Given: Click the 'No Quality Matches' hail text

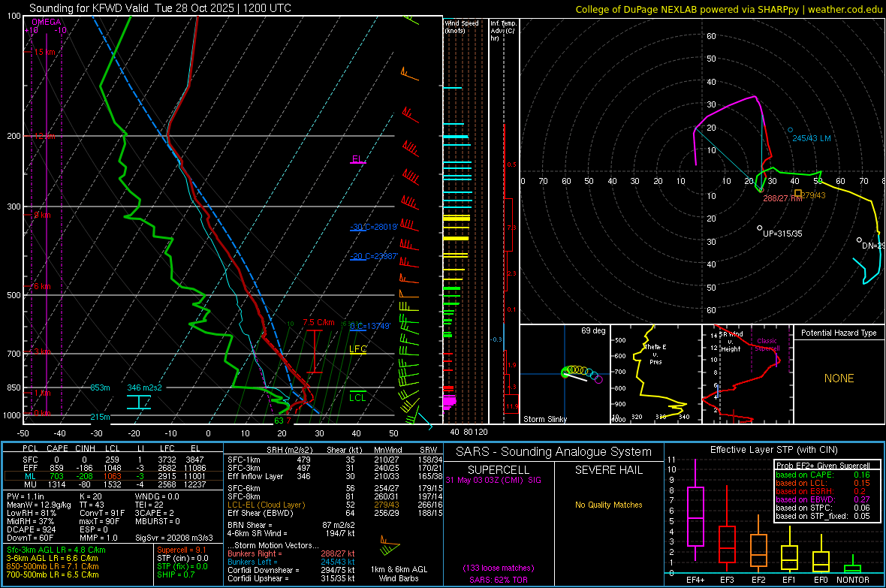Looking at the screenshot, I should [608, 505].
